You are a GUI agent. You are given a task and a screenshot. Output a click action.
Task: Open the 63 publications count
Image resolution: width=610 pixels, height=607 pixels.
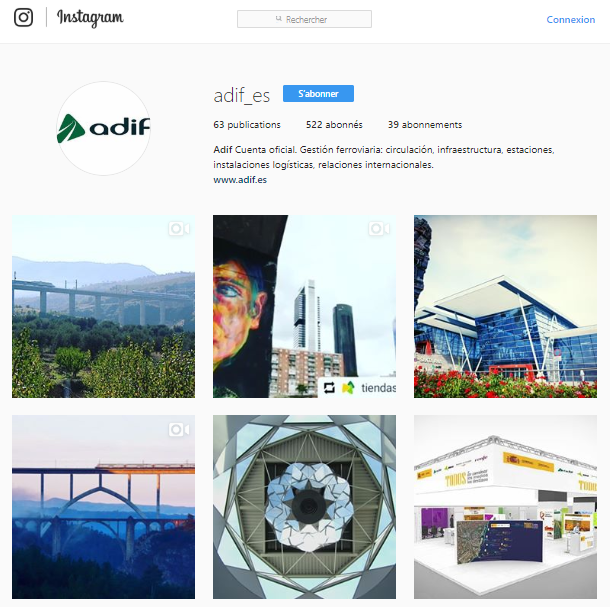[247, 125]
